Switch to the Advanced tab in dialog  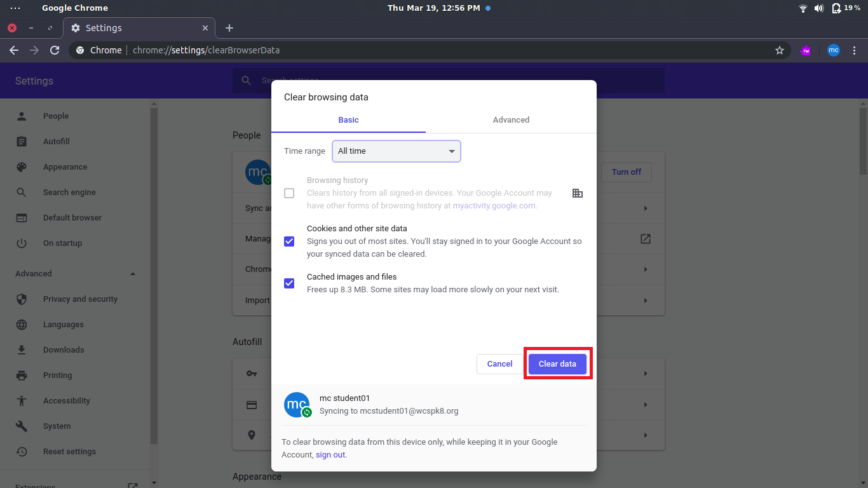511,120
